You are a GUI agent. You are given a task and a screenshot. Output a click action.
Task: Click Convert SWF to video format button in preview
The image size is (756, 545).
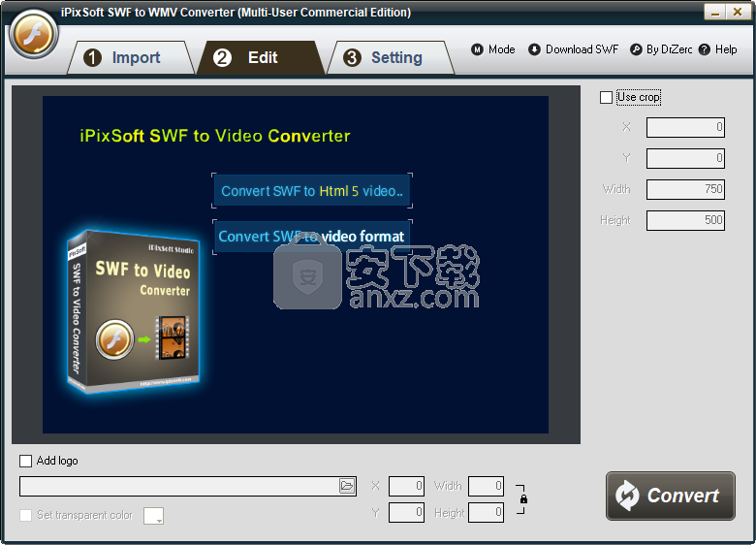point(311,237)
